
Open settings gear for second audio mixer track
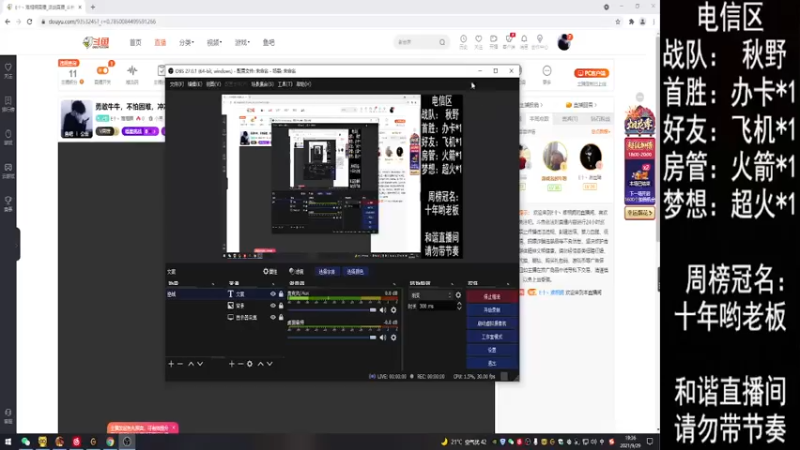point(393,337)
